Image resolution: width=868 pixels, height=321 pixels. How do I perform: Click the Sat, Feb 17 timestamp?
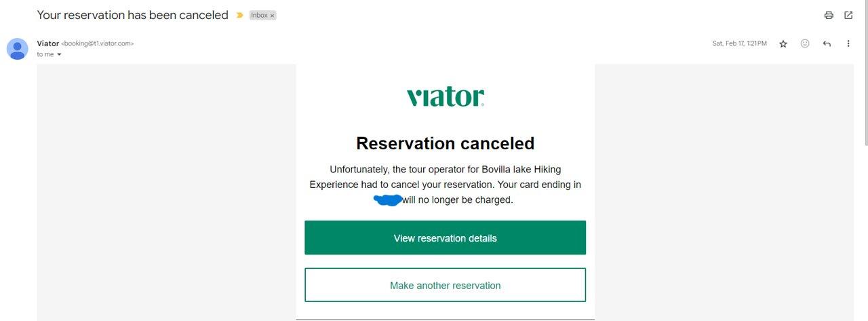point(739,43)
